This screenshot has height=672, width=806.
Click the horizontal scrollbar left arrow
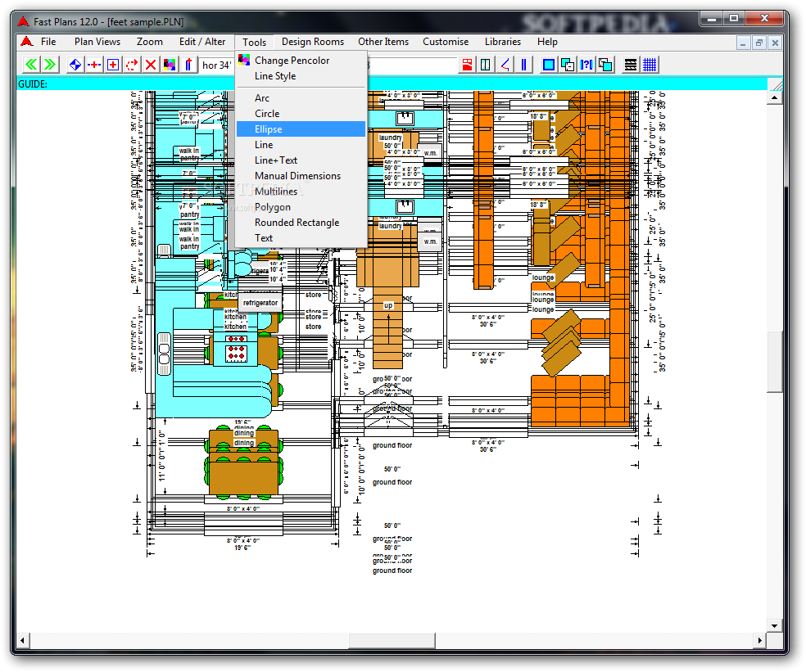23,640
